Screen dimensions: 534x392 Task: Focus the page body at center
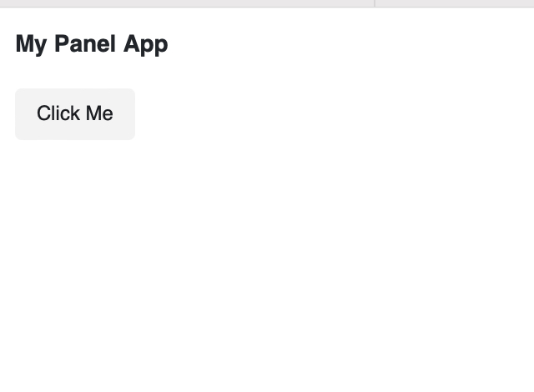pos(267,200)
